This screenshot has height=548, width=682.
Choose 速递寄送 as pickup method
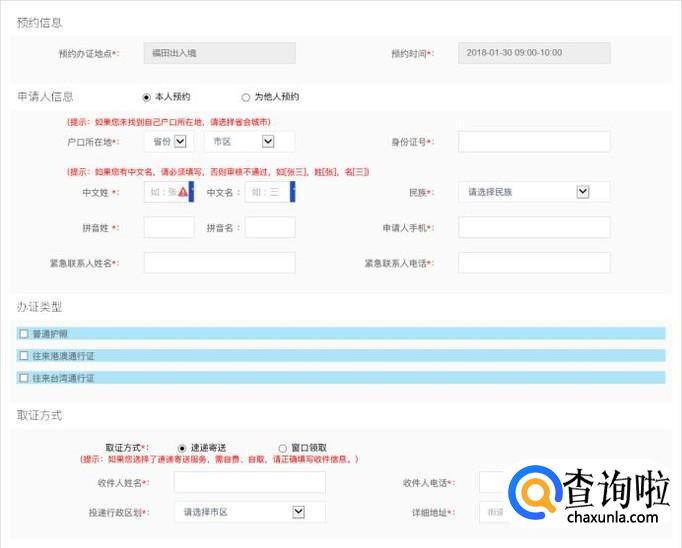pos(182,448)
